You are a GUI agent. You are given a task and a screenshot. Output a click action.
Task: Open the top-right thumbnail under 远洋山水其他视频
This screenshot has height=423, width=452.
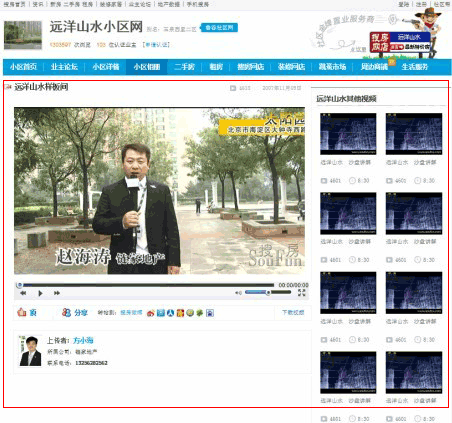click(414, 134)
